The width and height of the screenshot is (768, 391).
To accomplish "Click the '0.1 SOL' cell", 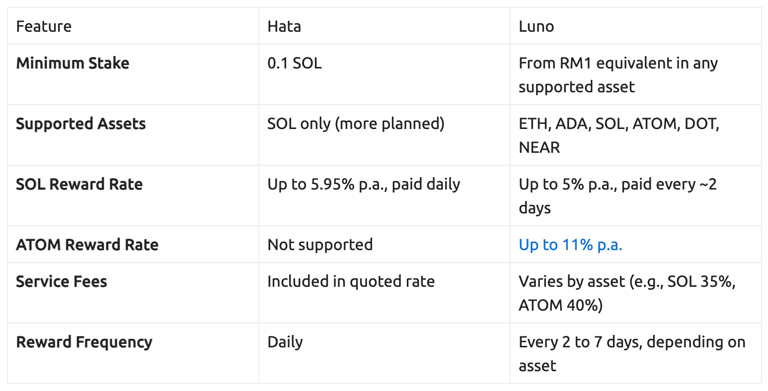I will pos(294,63).
